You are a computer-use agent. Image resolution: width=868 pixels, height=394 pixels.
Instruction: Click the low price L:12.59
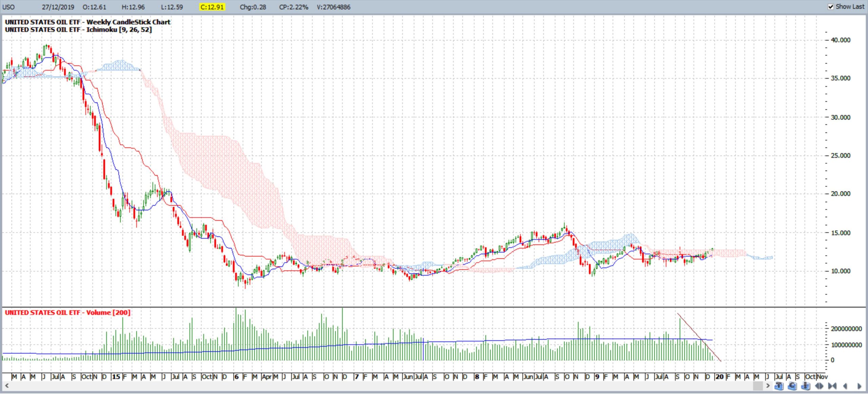pos(172,7)
